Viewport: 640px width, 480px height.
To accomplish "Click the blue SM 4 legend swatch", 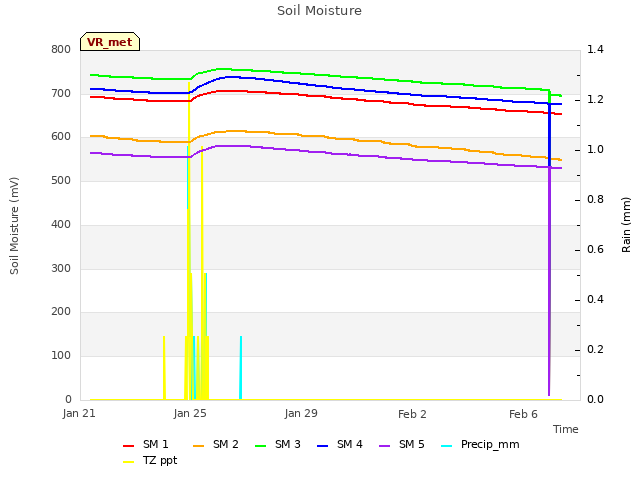I will (322, 446).
